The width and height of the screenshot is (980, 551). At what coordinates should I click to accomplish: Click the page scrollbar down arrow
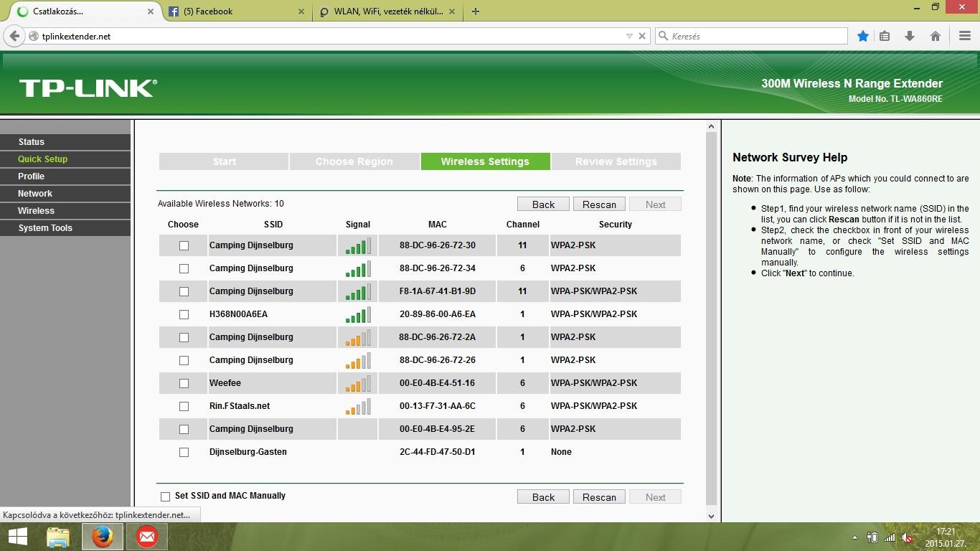(x=711, y=516)
